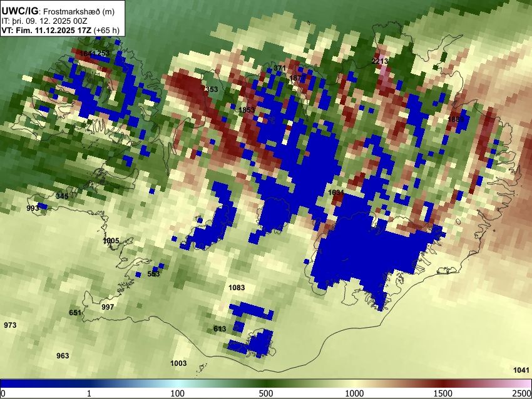Image resolution: width=532 pixels, height=399 pixels.
Task: Click the "2500" tick label on color scale
Action: 523,393
